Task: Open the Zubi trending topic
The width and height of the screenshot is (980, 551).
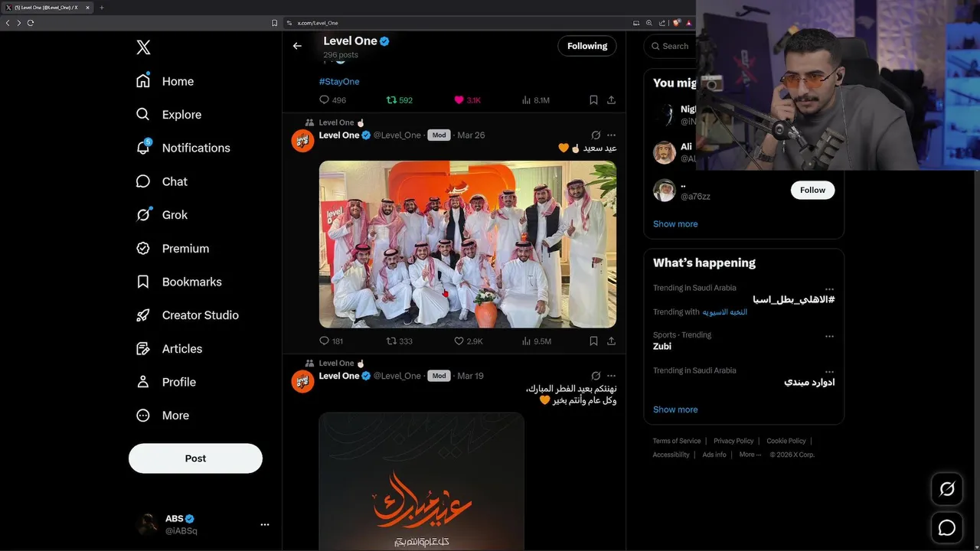Action: click(662, 347)
